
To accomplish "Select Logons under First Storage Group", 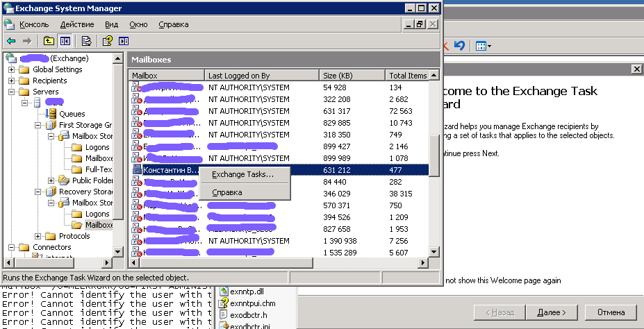I will [x=97, y=147].
